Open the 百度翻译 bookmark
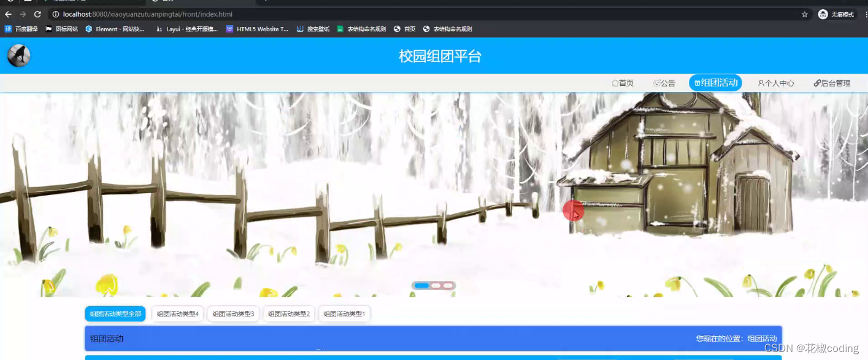 click(x=21, y=29)
